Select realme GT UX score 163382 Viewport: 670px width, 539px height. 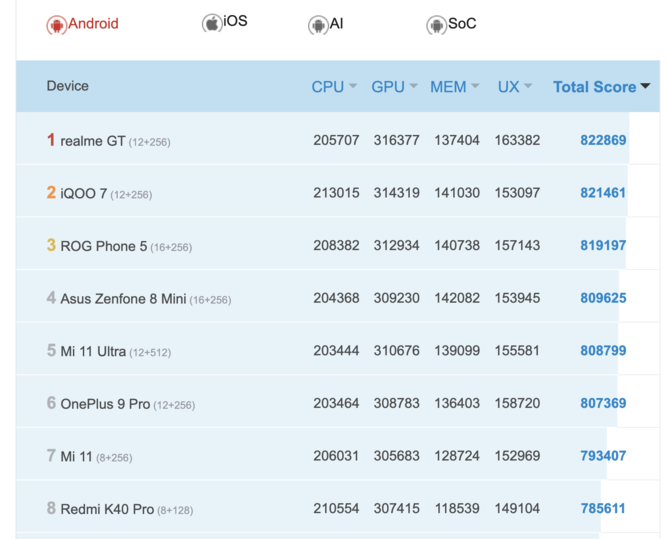517,140
